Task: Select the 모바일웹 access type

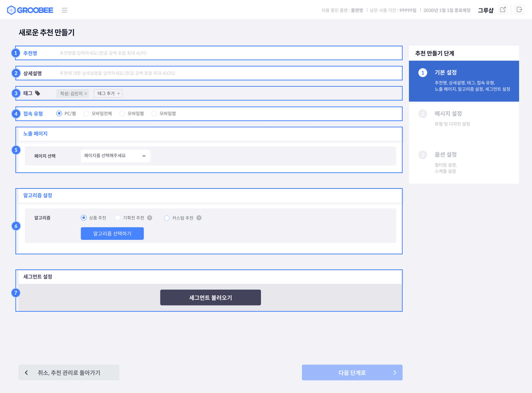Action: coord(122,114)
